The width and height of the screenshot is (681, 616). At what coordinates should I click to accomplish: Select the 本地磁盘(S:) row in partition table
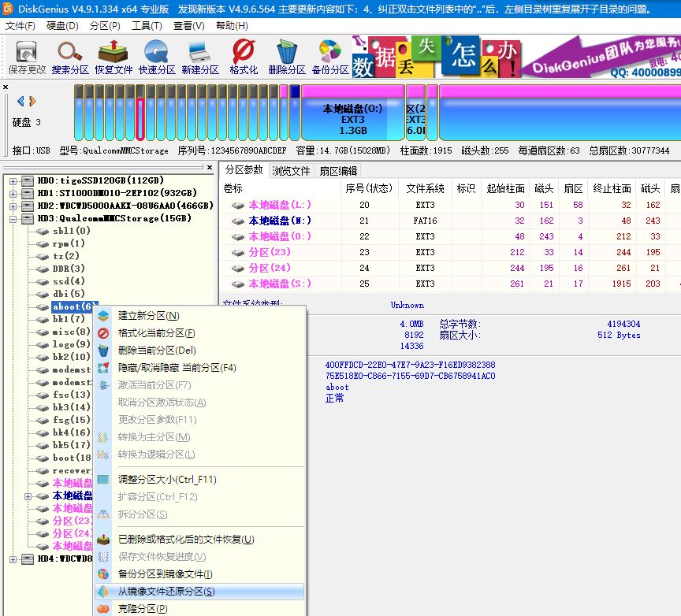(x=450, y=284)
